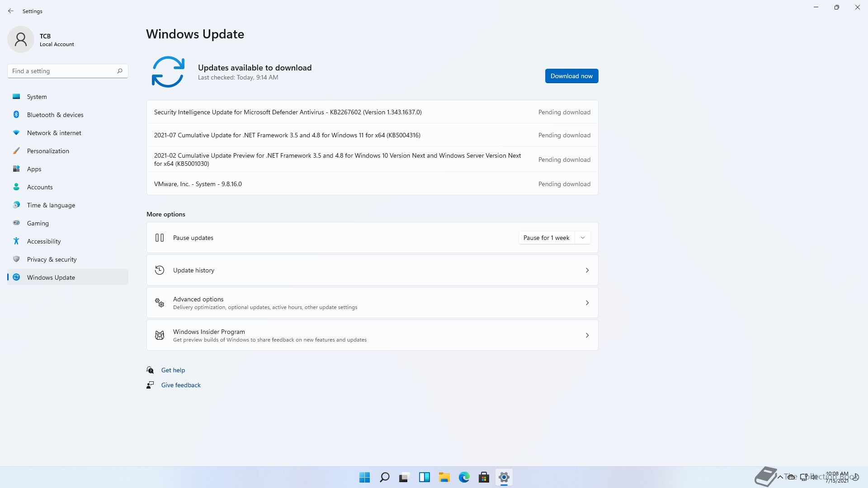Select Privacy & security
The image size is (868, 488).
pos(68,259)
